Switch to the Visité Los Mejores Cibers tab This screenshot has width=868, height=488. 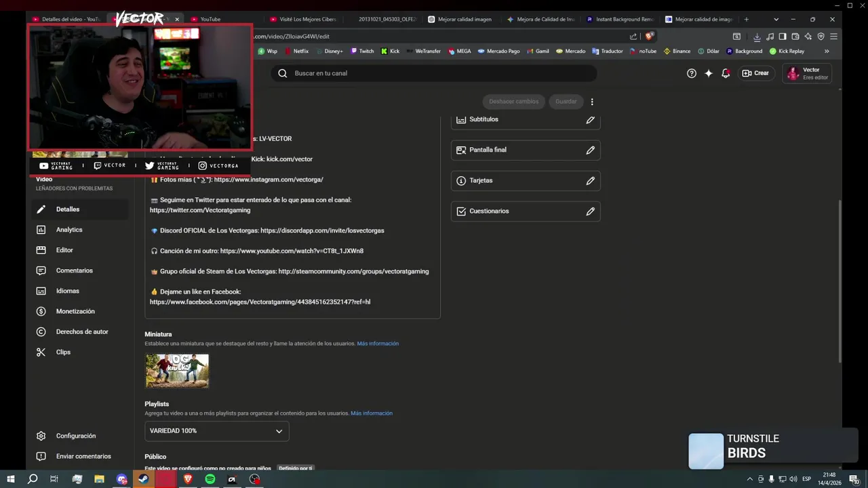[303, 19]
